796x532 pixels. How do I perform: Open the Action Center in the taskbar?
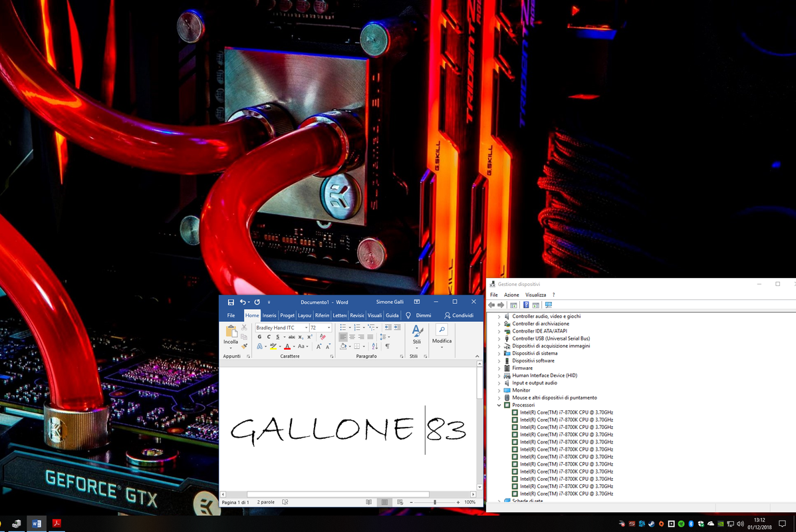point(782,523)
